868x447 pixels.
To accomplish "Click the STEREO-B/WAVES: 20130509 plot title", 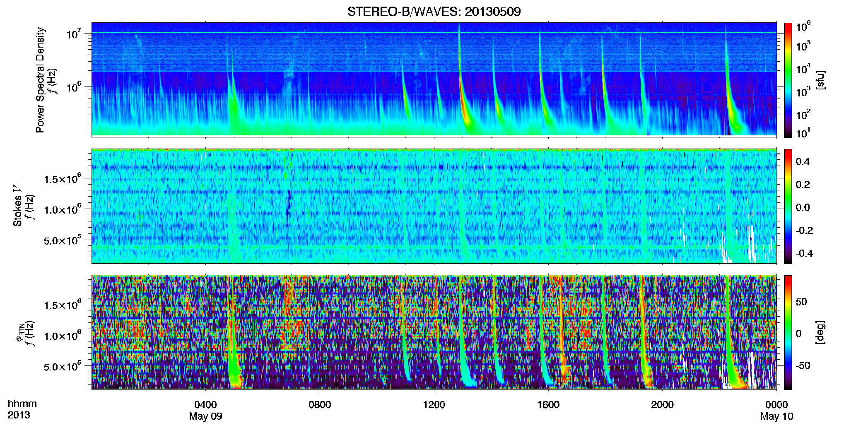I will [434, 12].
